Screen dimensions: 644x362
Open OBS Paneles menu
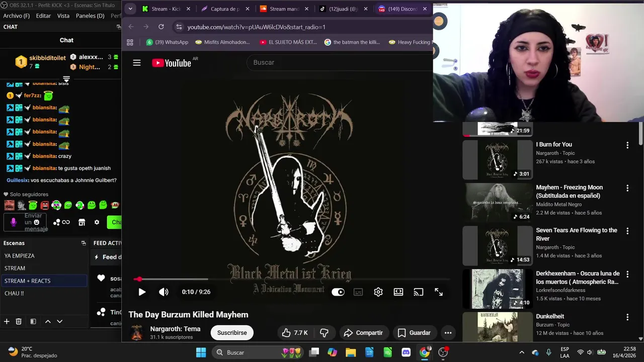coord(90,16)
